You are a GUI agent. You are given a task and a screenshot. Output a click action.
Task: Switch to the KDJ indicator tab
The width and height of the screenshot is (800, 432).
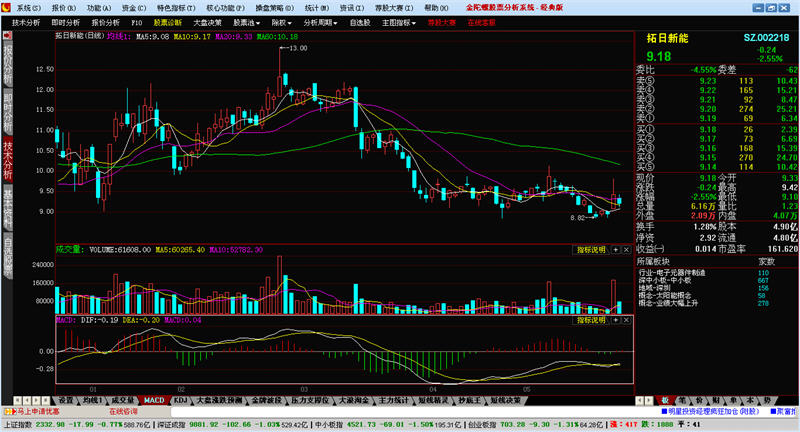(x=181, y=399)
